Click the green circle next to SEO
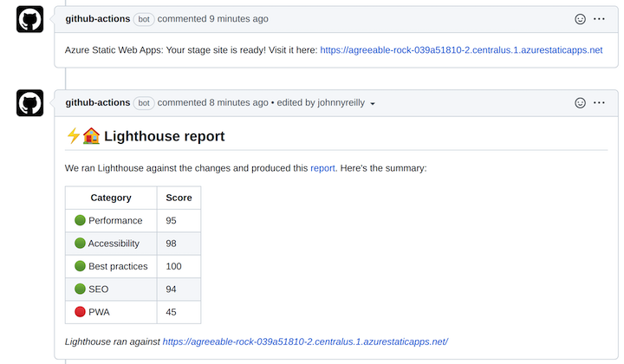The height and width of the screenshot is (364, 624). coord(80,289)
